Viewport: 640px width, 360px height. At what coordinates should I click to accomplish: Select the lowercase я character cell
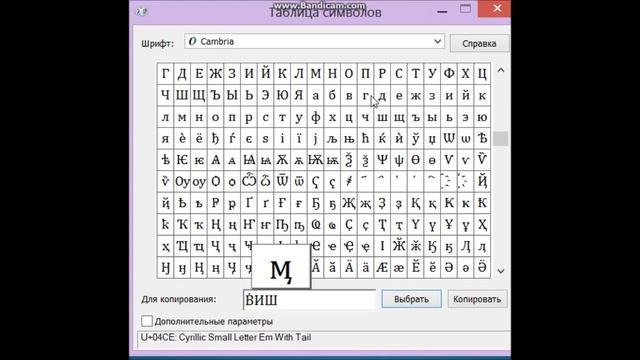(165, 139)
